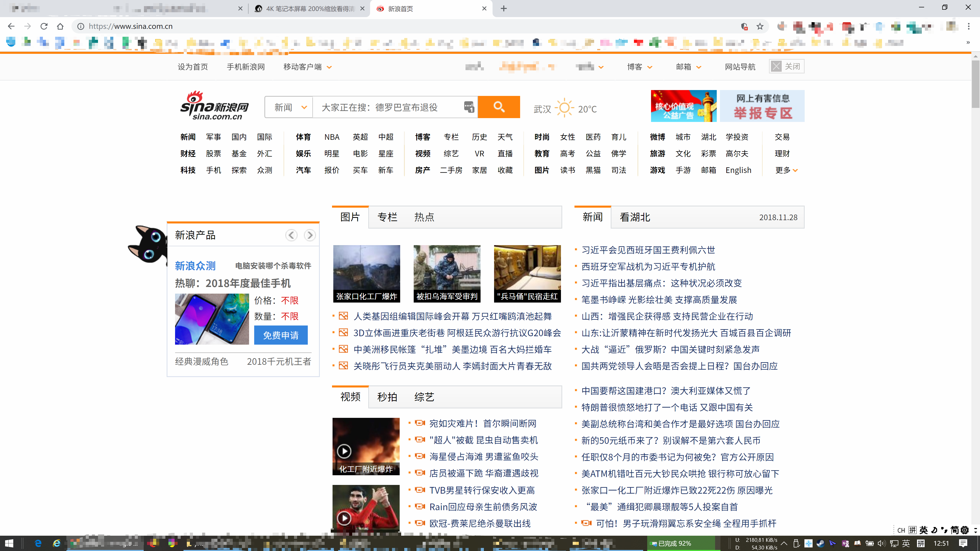Click 免费申请 button
This screenshot has width=980, height=551.
(281, 335)
